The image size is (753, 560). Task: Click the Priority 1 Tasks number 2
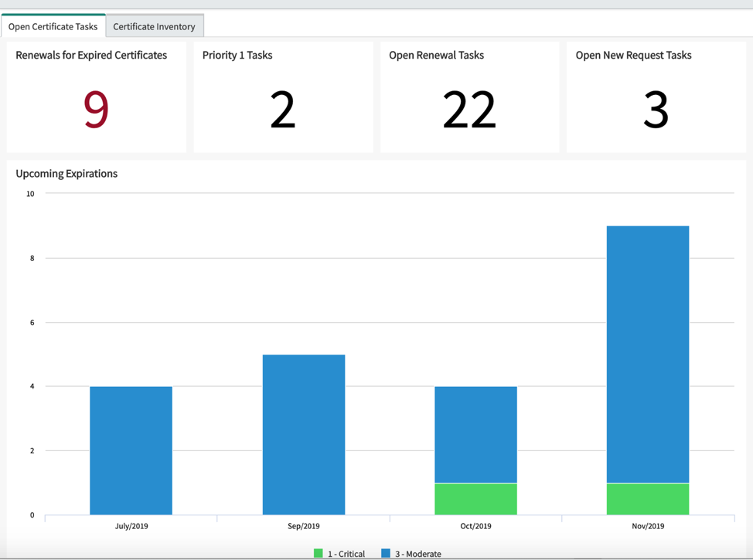point(282,110)
